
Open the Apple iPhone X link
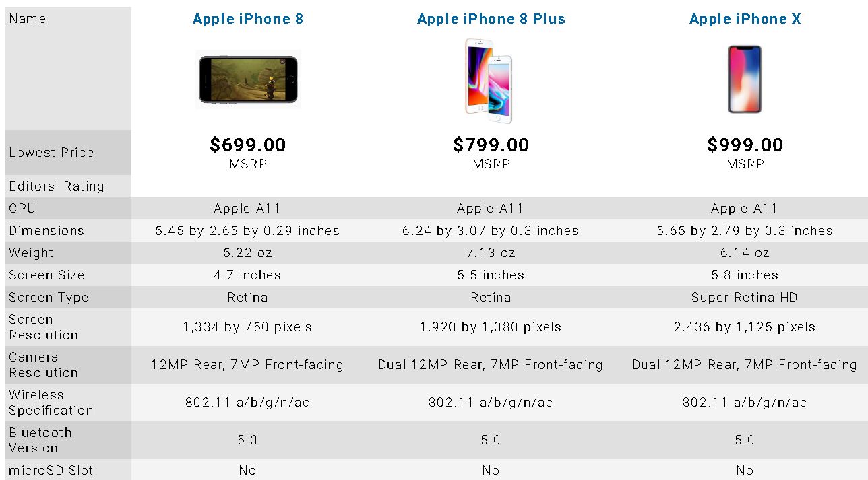[745, 19]
